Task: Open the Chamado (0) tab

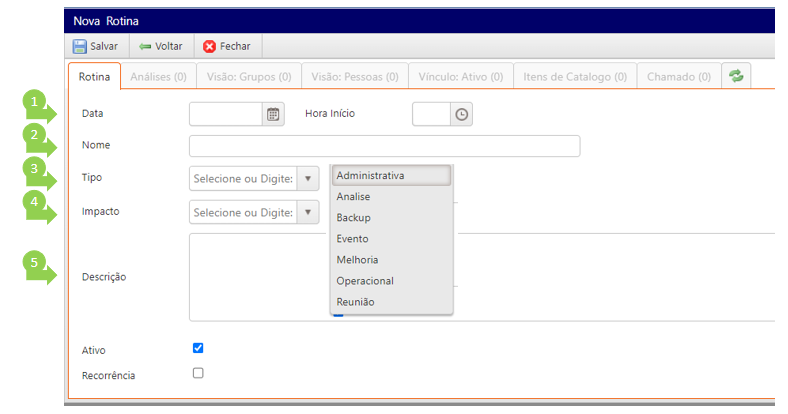Action: [679, 76]
